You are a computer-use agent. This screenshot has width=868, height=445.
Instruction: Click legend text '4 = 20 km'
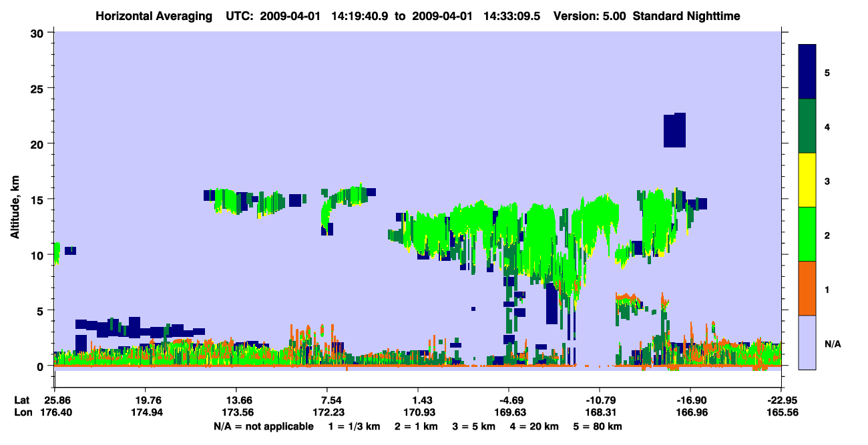tap(535, 426)
